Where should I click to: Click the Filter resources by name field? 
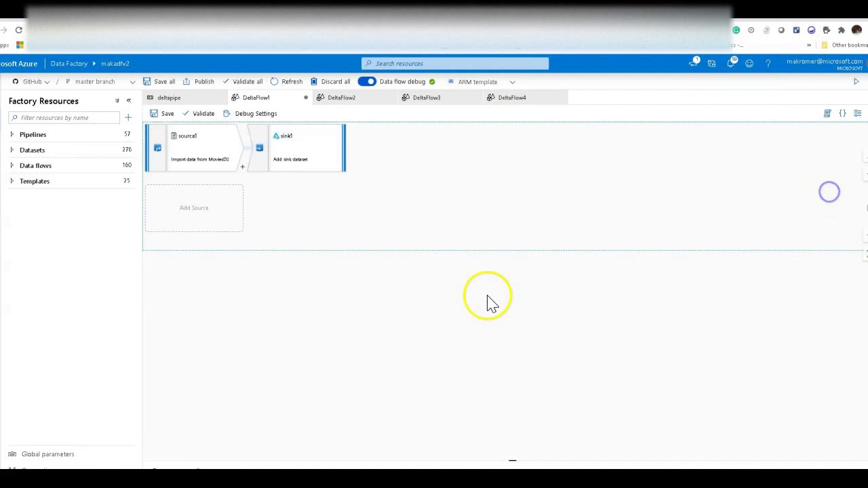pos(64,118)
